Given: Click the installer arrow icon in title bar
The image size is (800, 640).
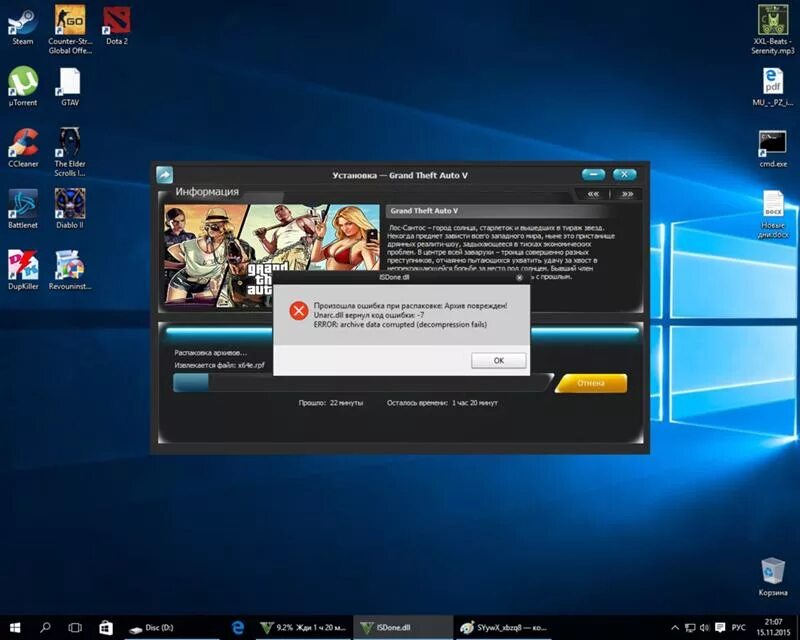Looking at the screenshot, I should point(164,175).
